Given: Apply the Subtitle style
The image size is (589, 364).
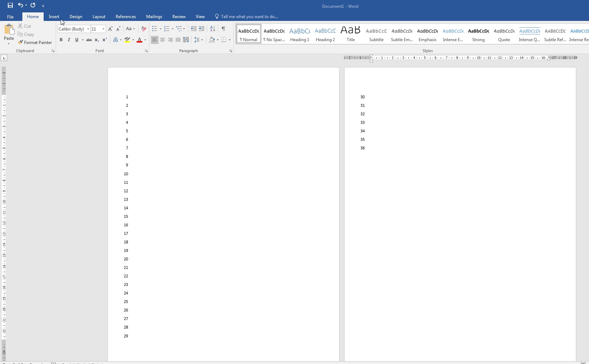Looking at the screenshot, I should pyautogui.click(x=376, y=34).
